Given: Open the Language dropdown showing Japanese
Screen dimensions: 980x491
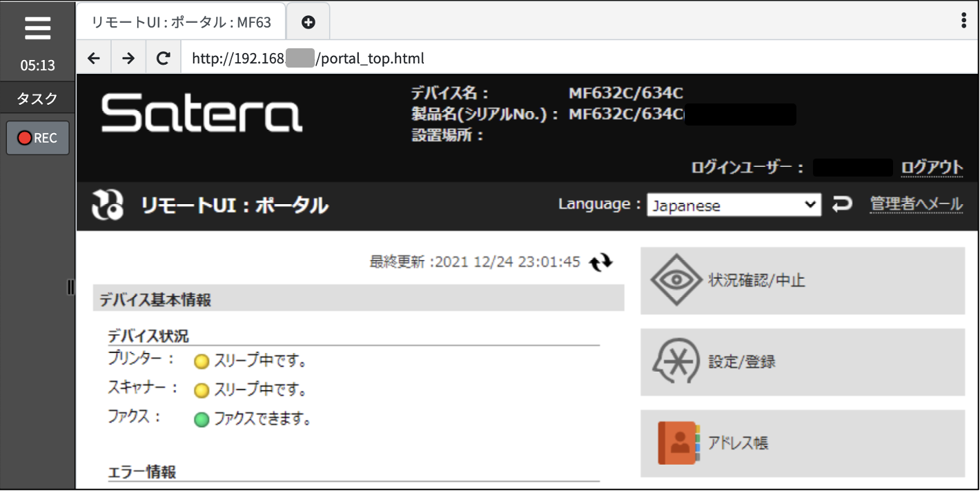Looking at the screenshot, I should pos(734,205).
